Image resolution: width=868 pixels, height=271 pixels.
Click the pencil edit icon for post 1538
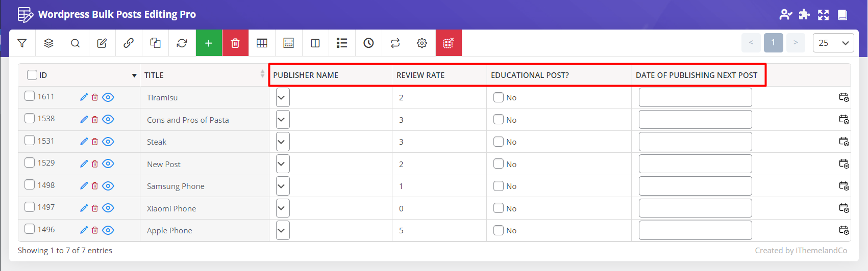click(x=84, y=119)
